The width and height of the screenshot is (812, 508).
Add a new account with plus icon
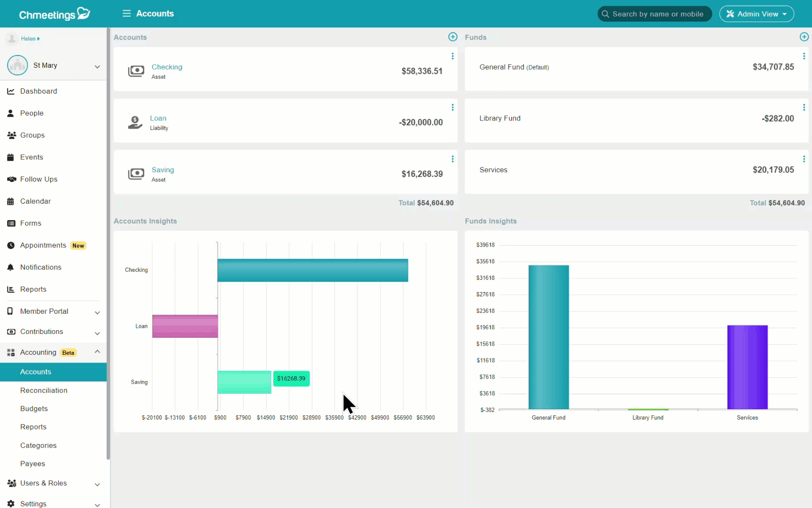pos(453,37)
